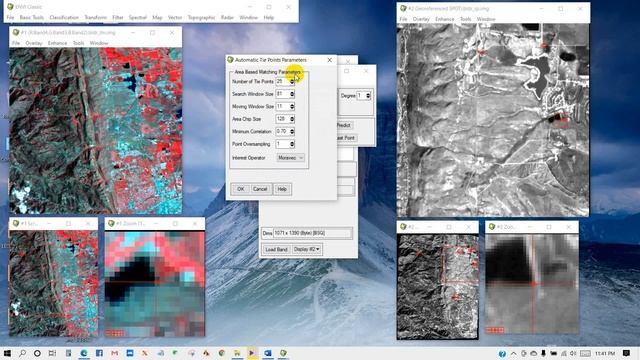The width and height of the screenshot is (640, 360).
Task: Open Display #2 dropdown button
Action: tap(307, 249)
